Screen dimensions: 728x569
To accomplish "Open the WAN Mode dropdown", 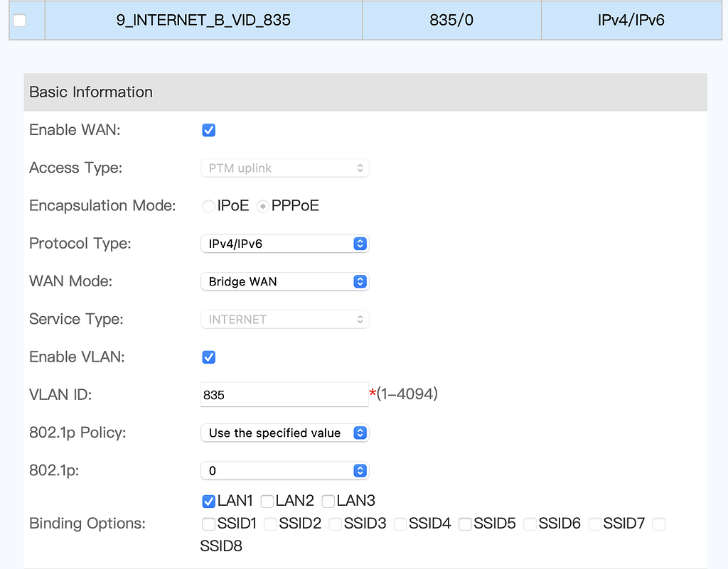I will tap(284, 281).
